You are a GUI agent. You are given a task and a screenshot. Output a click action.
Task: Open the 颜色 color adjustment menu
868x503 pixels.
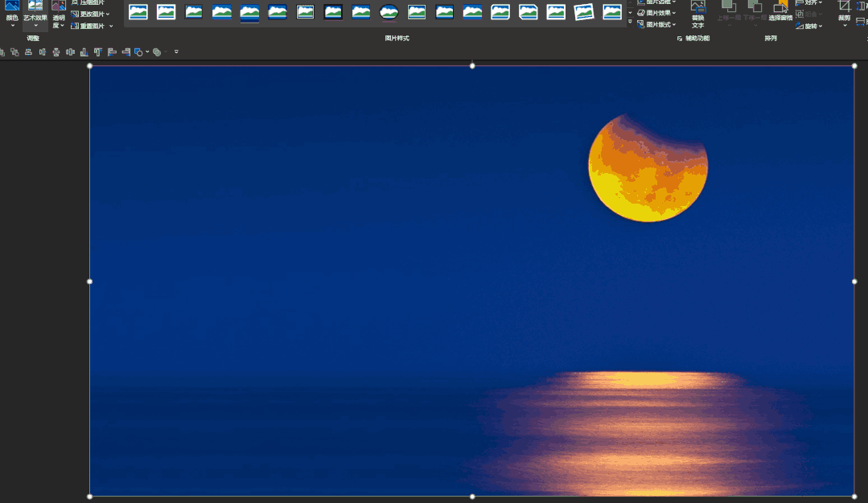11,14
